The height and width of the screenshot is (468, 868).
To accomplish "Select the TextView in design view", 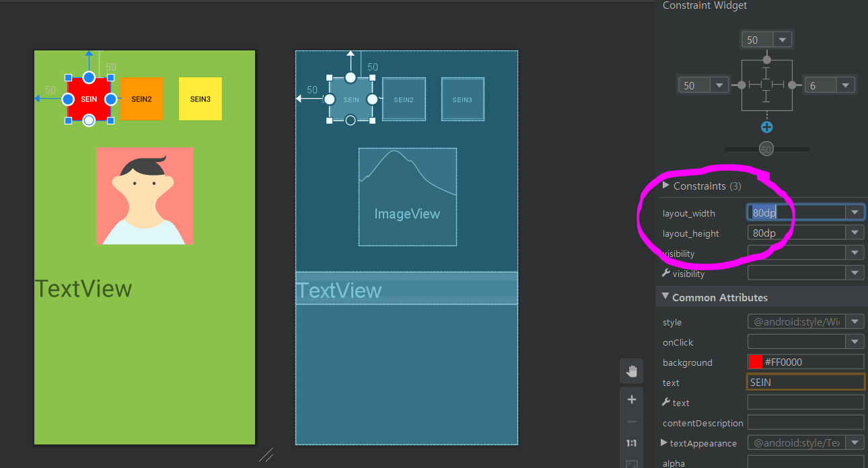I will coord(83,288).
